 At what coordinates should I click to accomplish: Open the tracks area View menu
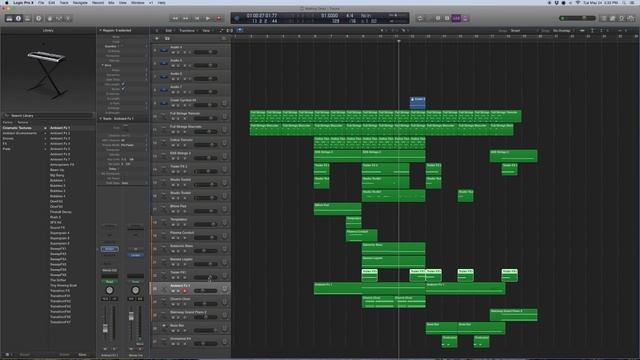point(207,30)
